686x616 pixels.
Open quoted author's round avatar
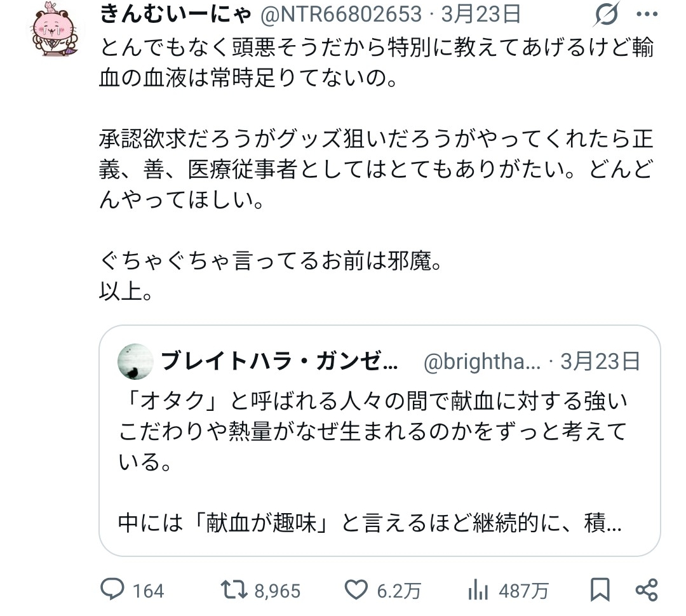pyautogui.click(x=136, y=362)
